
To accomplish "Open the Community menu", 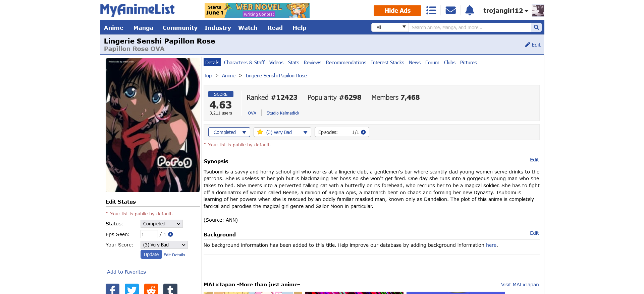I will click(180, 28).
